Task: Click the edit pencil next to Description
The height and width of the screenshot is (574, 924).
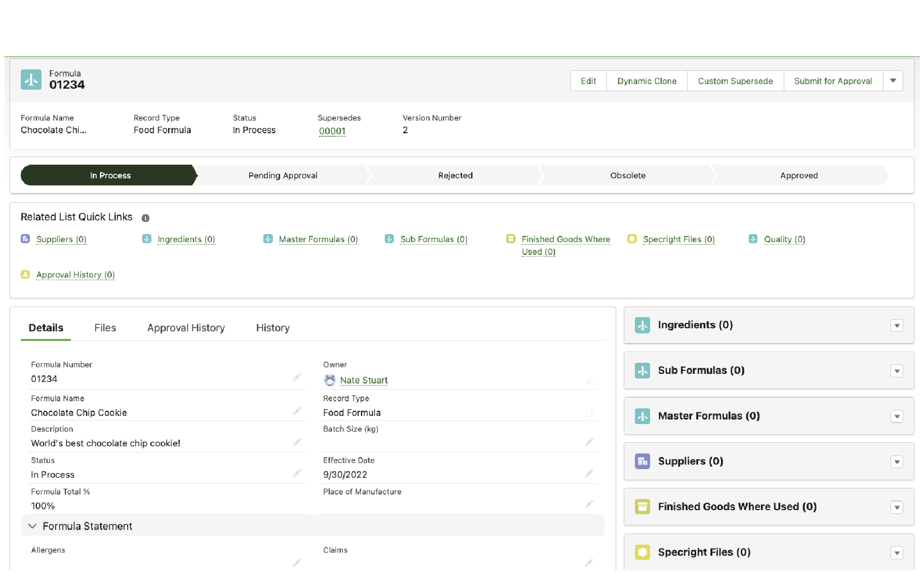Action: (x=297, y=442)
